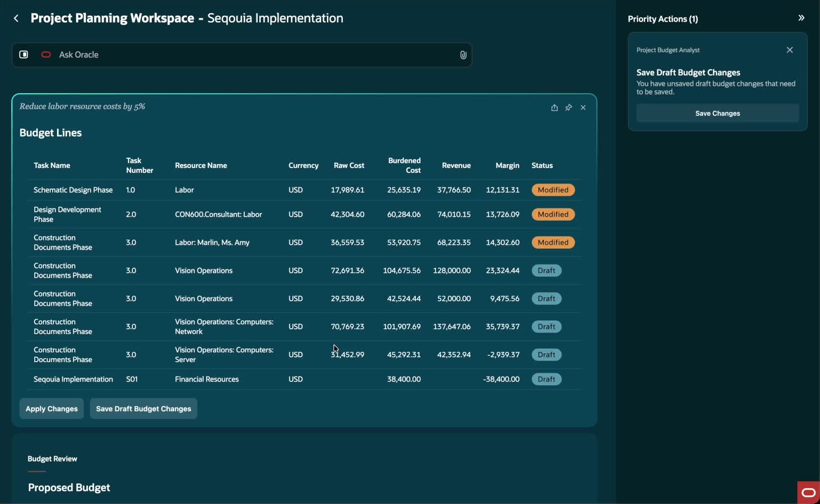Go back with the left chevron arrow

pos(16,18)
